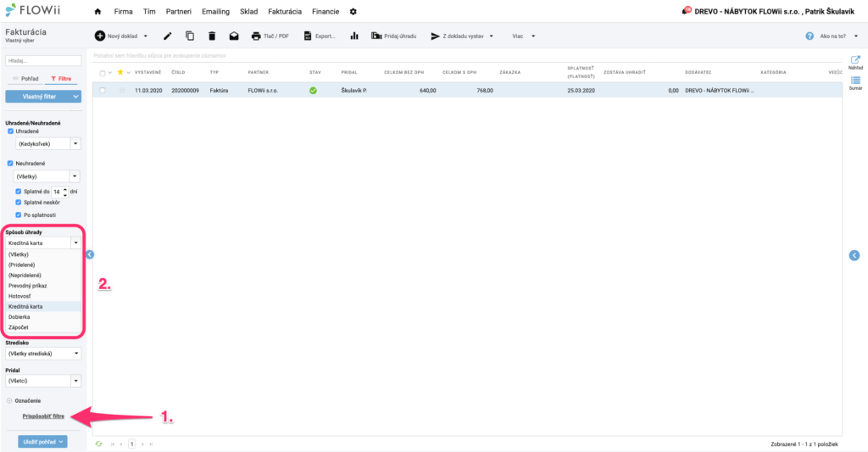The image size is (868, 452).
Task: Open the Partneri menu
Action: (178, 12)
